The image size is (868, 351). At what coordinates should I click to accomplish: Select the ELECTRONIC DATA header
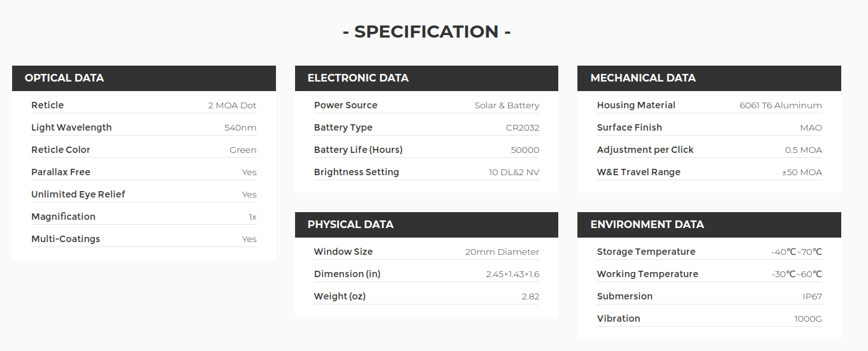[x=426, y=78]
